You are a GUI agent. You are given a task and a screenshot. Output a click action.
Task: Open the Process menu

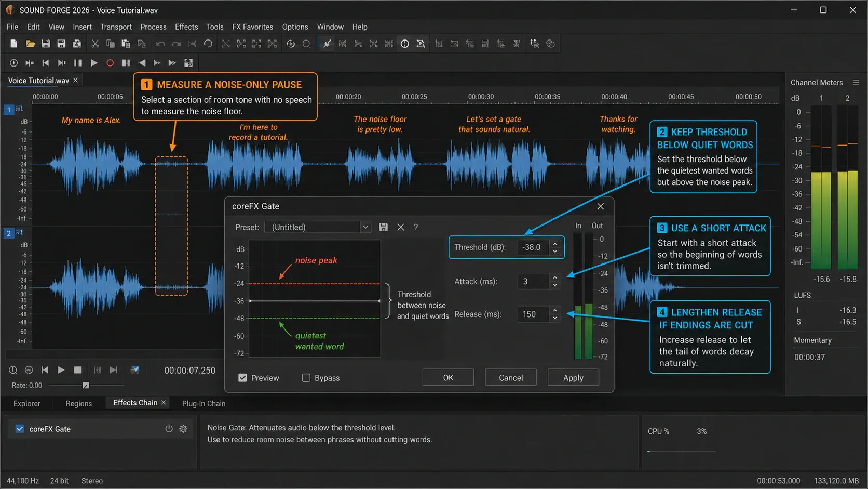[x=153, y=27]
